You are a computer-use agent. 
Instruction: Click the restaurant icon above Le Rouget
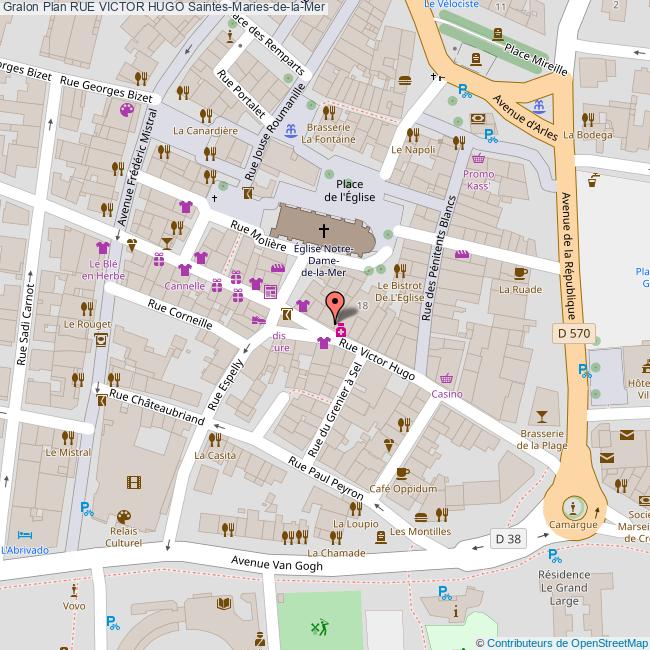pos(87,308)
